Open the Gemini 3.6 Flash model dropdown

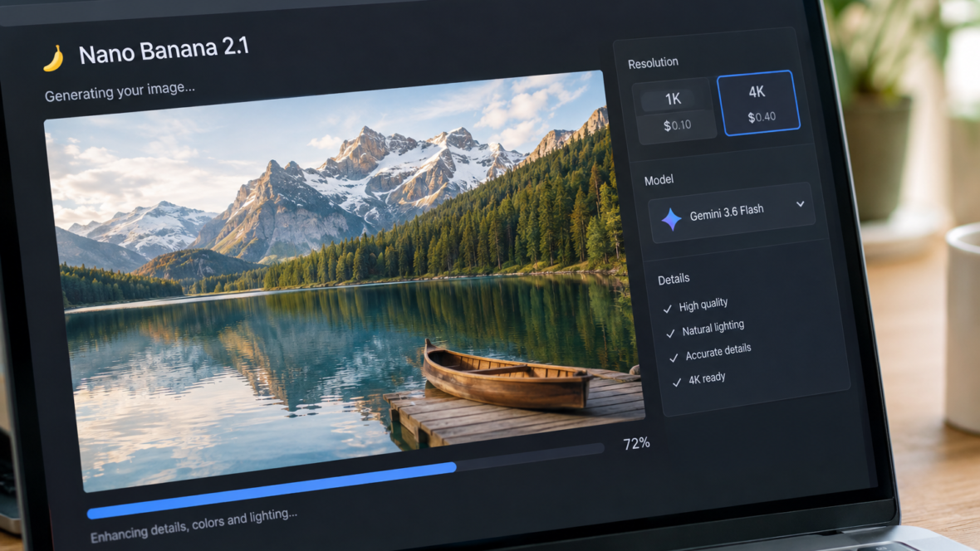(x=733, y=213)
